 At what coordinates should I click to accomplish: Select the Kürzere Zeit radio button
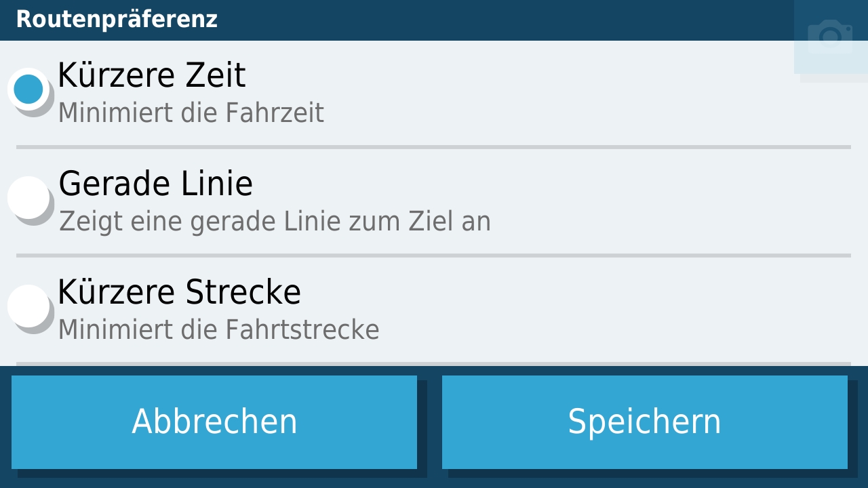click(x=28, y=89)
